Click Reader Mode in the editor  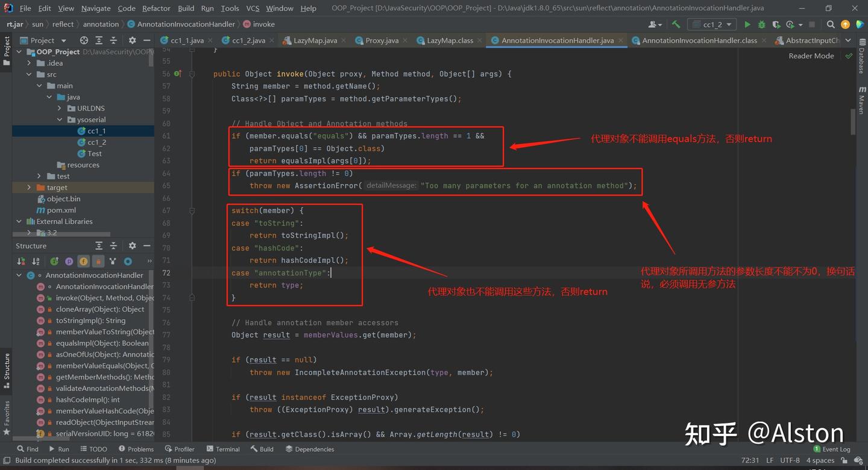[811, 56]
